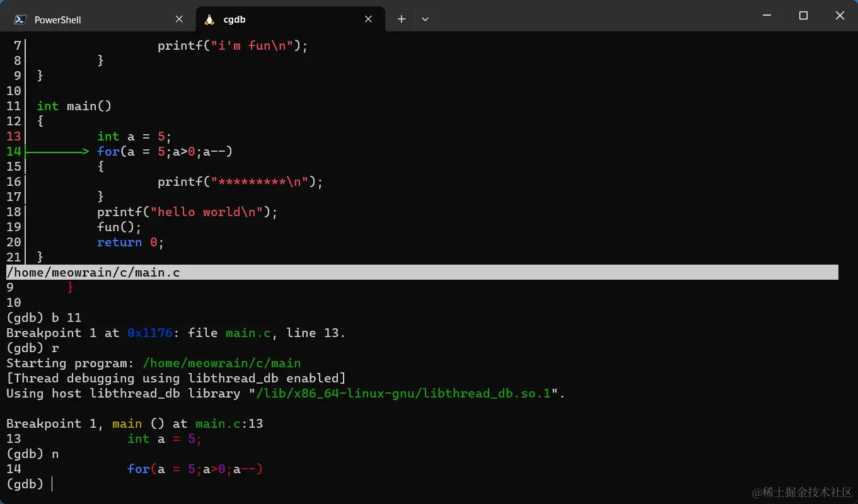Screen dimensions: 858x504
Task: Select the cgdb terminal tab
Action: tap(290, 19)
